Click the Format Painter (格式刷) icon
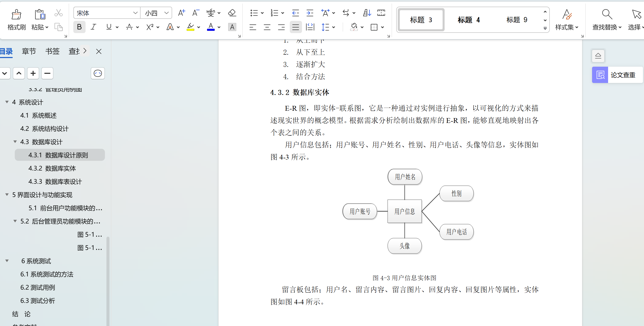644x326 pixels. pos(17,14)
